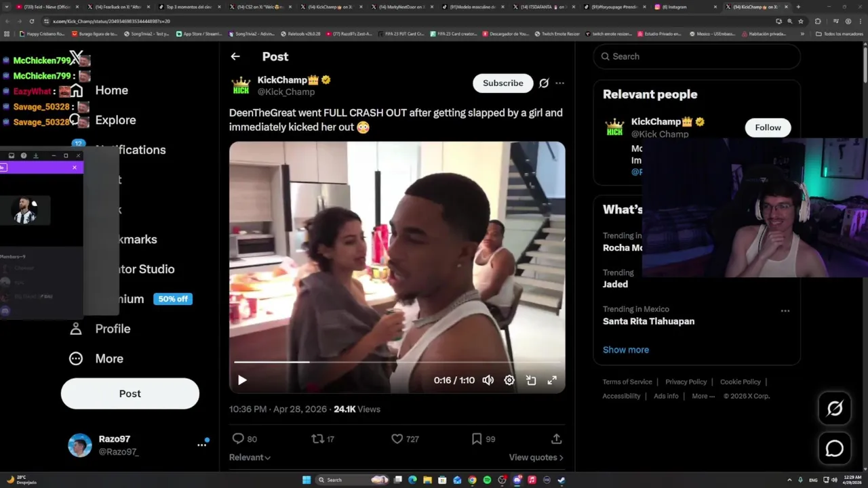The height and width of the screenshot is (488, 868).
Task: Open View quotes link
Action: (536, 457)
